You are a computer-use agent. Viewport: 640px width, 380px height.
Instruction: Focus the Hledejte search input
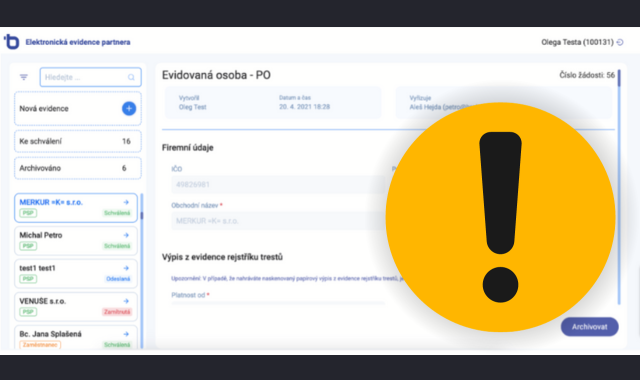click(91, 77)
